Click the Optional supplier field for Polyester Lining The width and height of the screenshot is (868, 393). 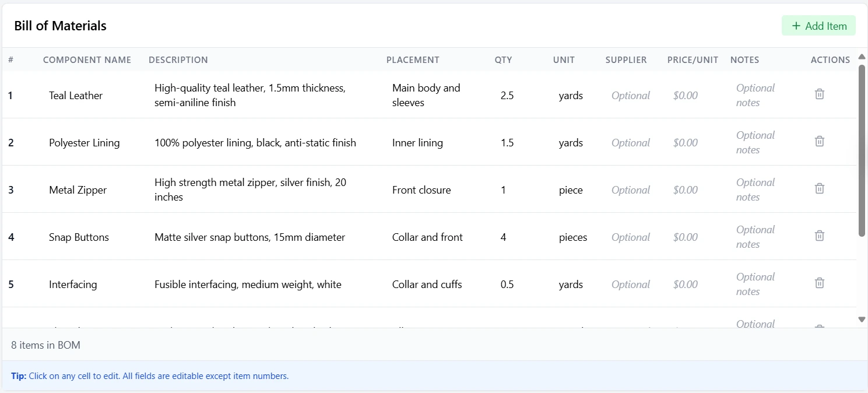pyautogui.click(x=630, y=142)
